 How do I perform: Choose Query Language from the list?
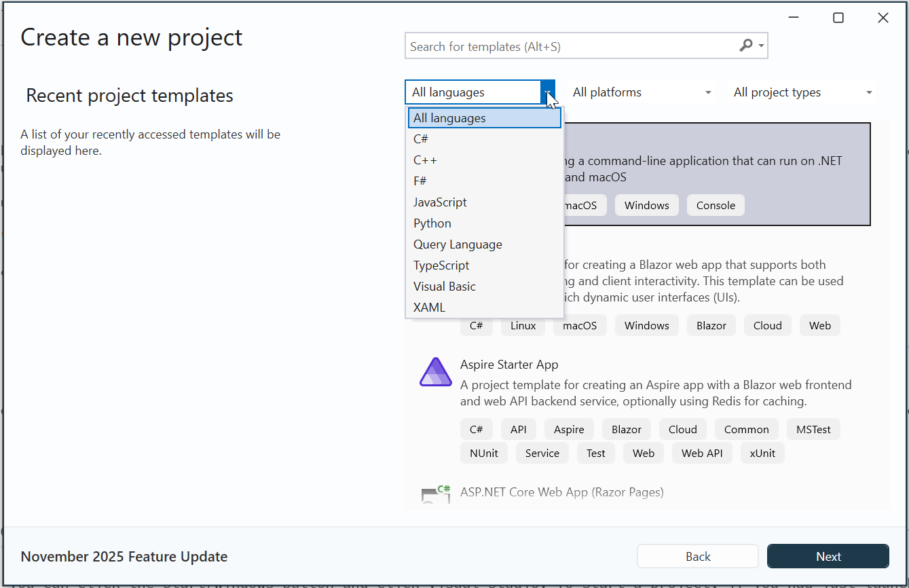(485, 244)
